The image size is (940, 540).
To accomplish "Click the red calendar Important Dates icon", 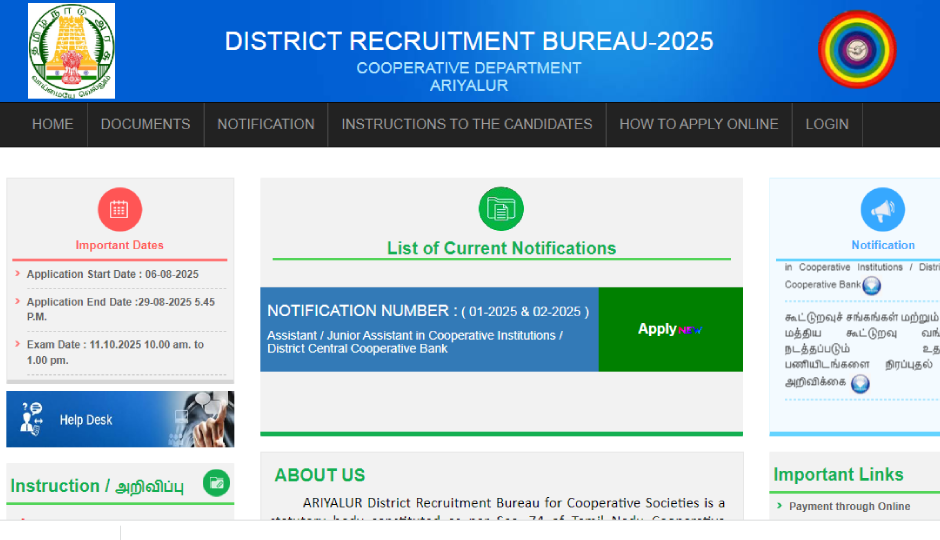I will [x=119, y=210].
